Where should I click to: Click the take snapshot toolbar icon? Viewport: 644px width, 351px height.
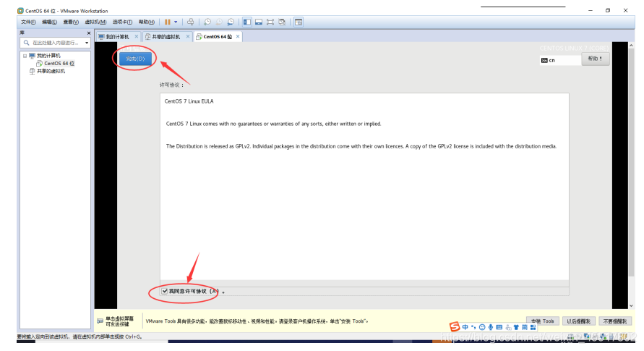tap(207, 22)
